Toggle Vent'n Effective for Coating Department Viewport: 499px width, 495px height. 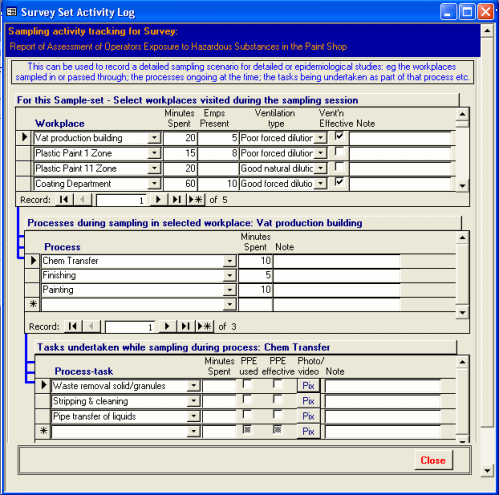tap(339, 182)
